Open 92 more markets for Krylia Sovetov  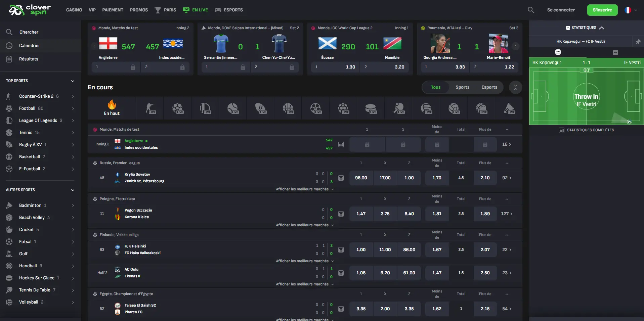point(507,178)
